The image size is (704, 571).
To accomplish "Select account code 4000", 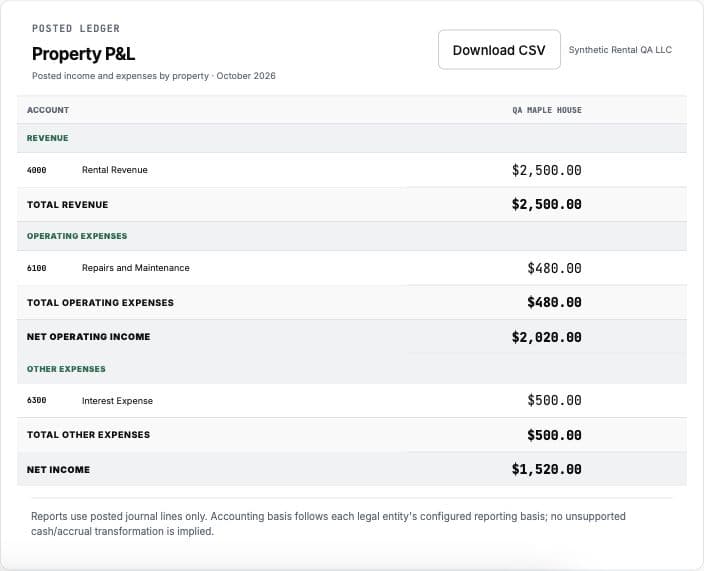I will pyautogui.click(x=36, y=170).
